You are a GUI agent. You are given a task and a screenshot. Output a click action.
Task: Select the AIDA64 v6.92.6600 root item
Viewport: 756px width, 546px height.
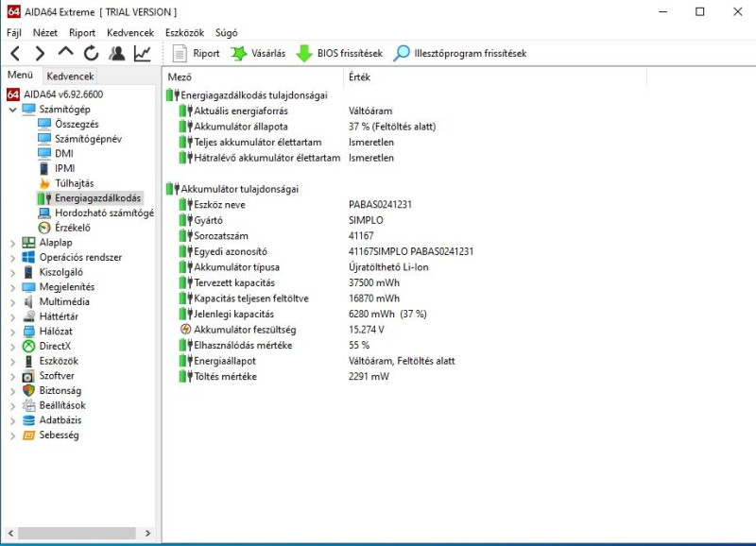pyautogui.click(x=63, y=94)
